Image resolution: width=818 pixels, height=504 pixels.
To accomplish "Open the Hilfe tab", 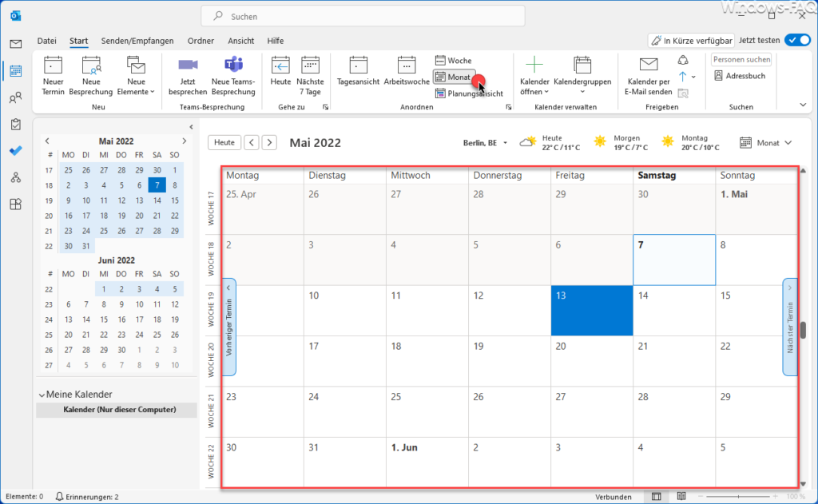I will tap(276, 41).
